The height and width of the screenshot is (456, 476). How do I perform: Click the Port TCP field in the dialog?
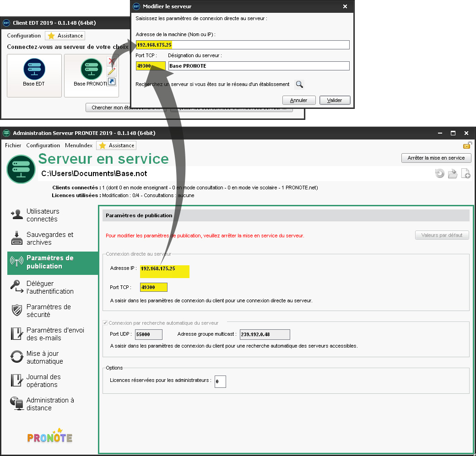coord(151,66)
